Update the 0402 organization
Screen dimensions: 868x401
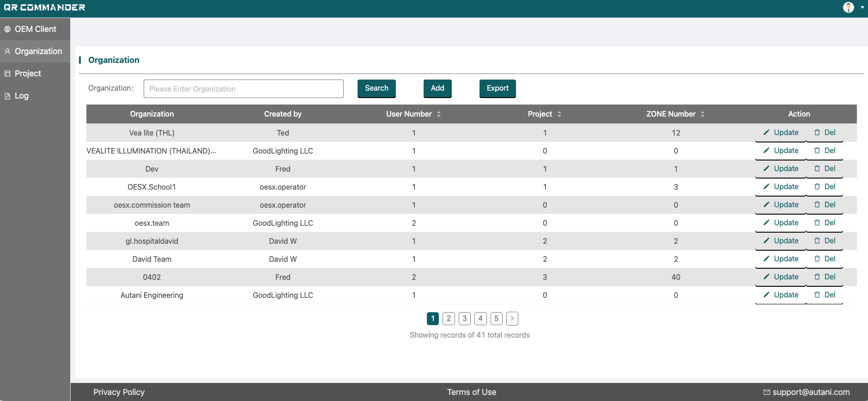tap(781, 277)
